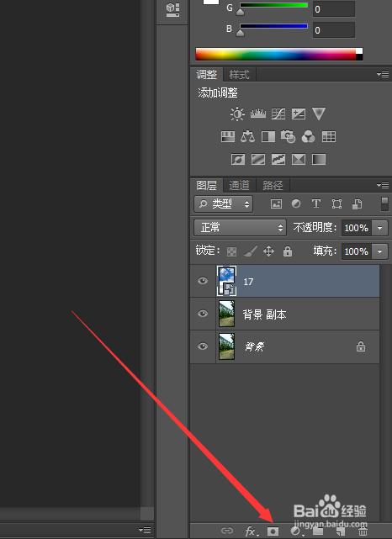Add a Hue/Saturation adjustment
Viewport: 392px width, 539px height.
pos(228,136)
